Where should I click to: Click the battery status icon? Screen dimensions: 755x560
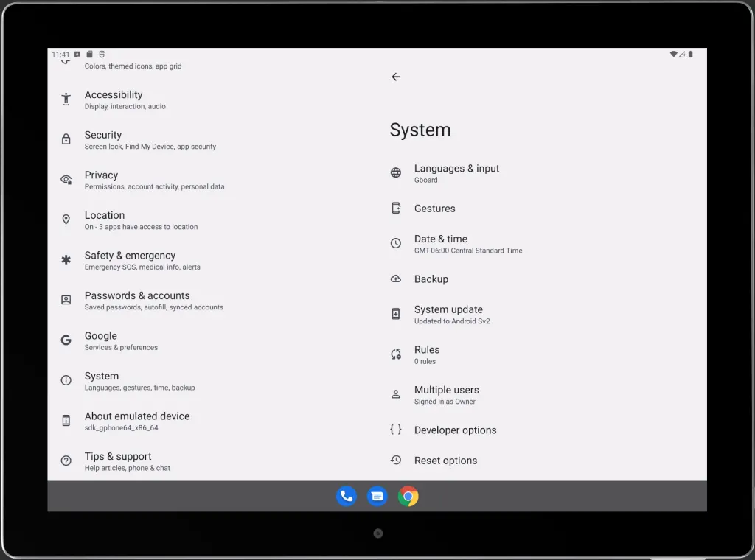pos(690,55)
